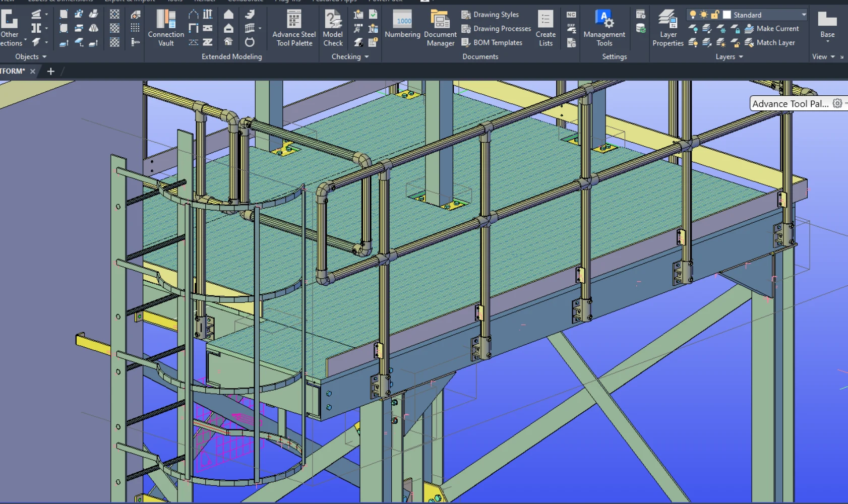Click the warning list icon in Checking
The width and height of the screenshot is (848, 504).
(373, 42)
